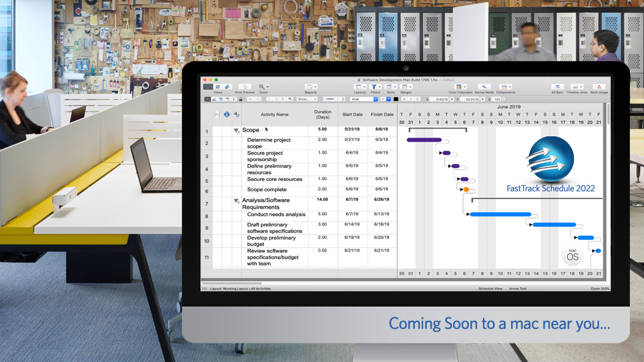Image resolution: width=644 pixels, height=362 pixels.
Task: Click the Timeline Units icon
Action: (x=576, y=86)
